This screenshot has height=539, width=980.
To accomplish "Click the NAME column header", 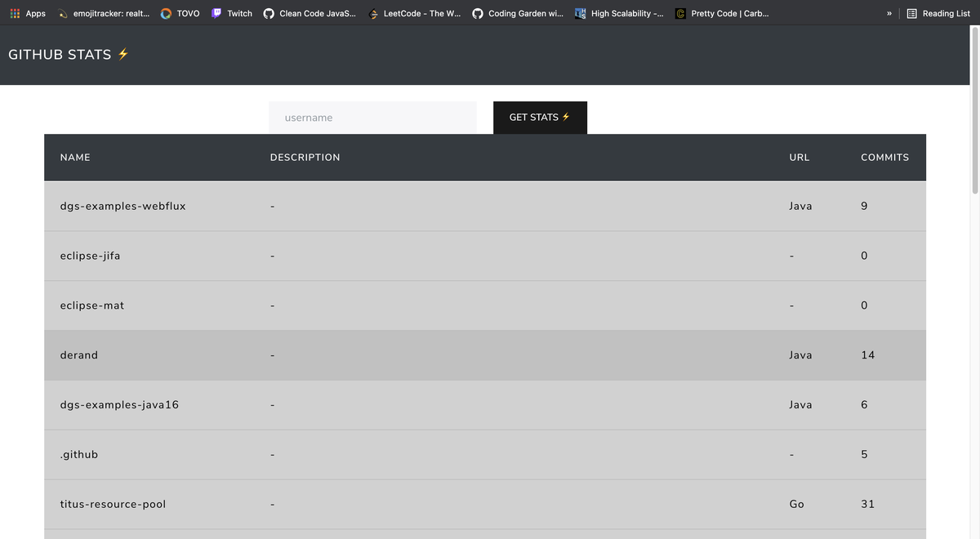I will tap(75, 158).
